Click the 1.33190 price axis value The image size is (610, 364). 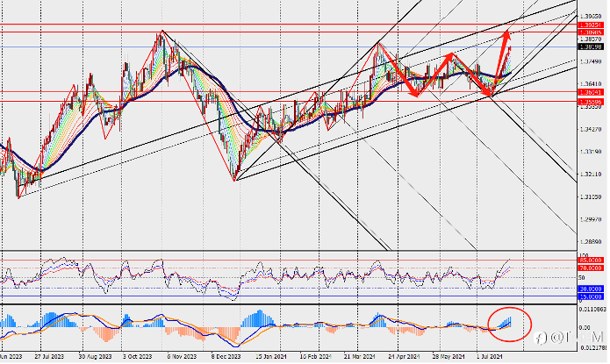coord(591,152)
